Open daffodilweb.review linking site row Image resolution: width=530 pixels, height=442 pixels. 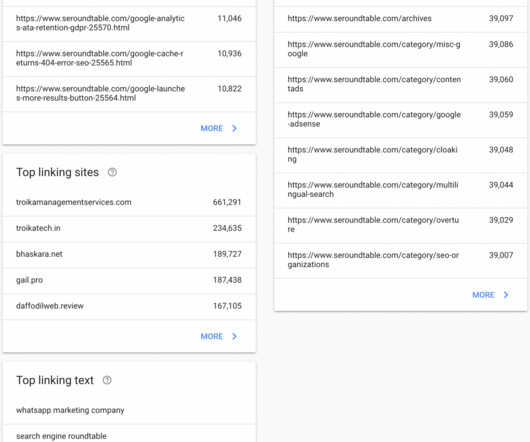129,306
